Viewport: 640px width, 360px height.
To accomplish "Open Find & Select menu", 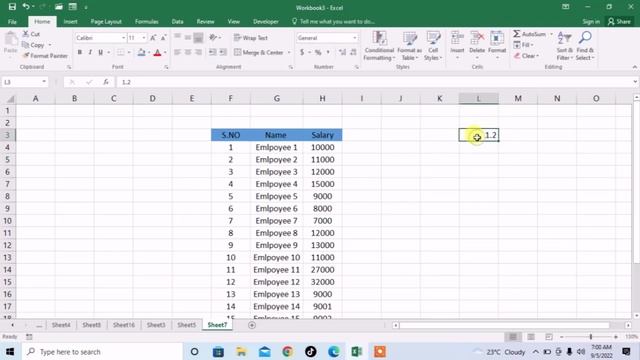I will coord(585,46).
